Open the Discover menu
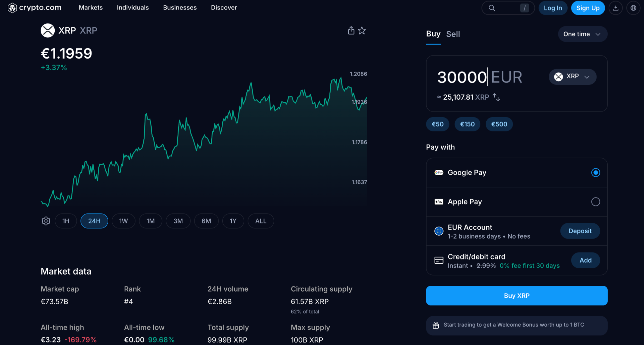 pos(224,7)
